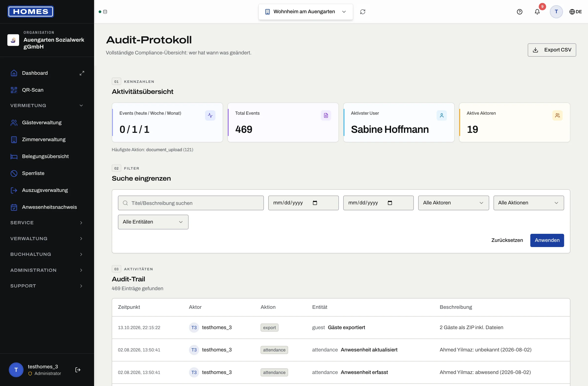Viewport: 588px width, 386px height.
Task: Click Zurücksetzen to reset filters
Action: [507, 240]
